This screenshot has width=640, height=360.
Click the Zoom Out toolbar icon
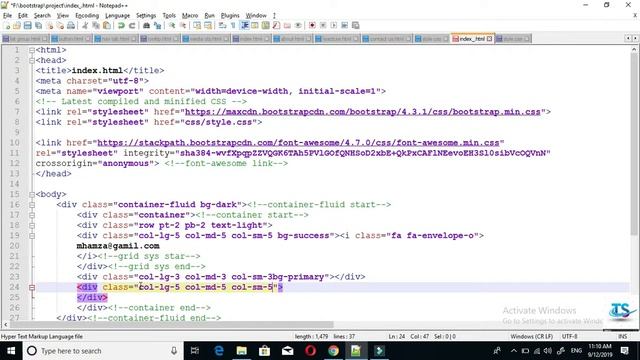pos(183,25)
